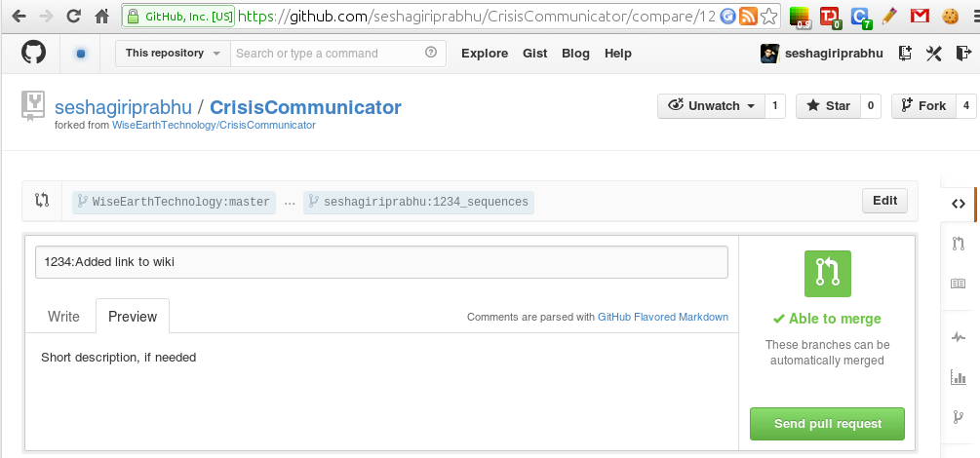Image resolution: width=980 pixels, height=458 pixels.
Task: Open the This repository search scope dropdown
Action: pyautogui.click(x=174, y=54)
